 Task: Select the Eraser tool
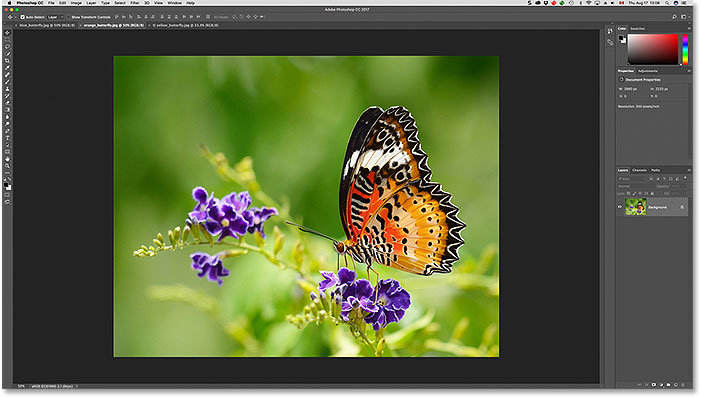[x=7, y=103]
